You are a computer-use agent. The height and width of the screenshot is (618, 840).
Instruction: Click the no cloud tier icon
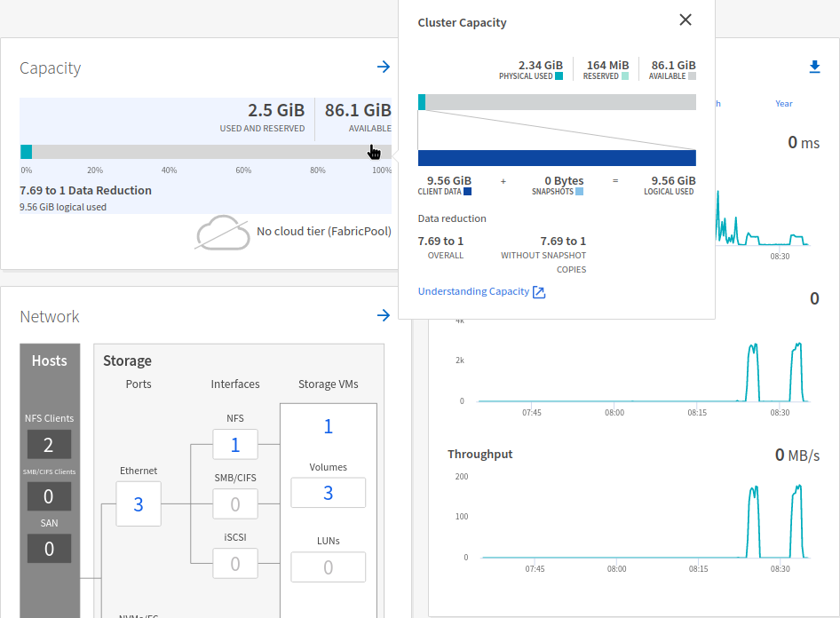(x=222, y=233)
